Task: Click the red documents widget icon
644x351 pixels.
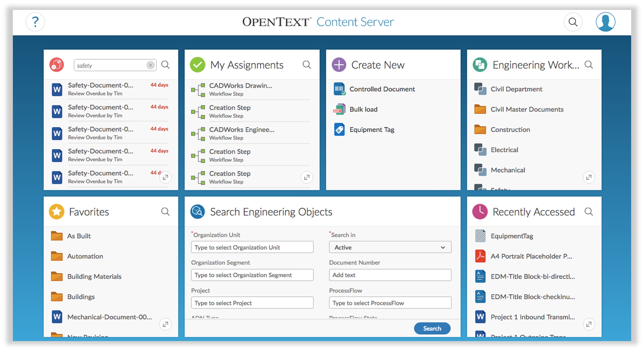Action: coord(57,65)
